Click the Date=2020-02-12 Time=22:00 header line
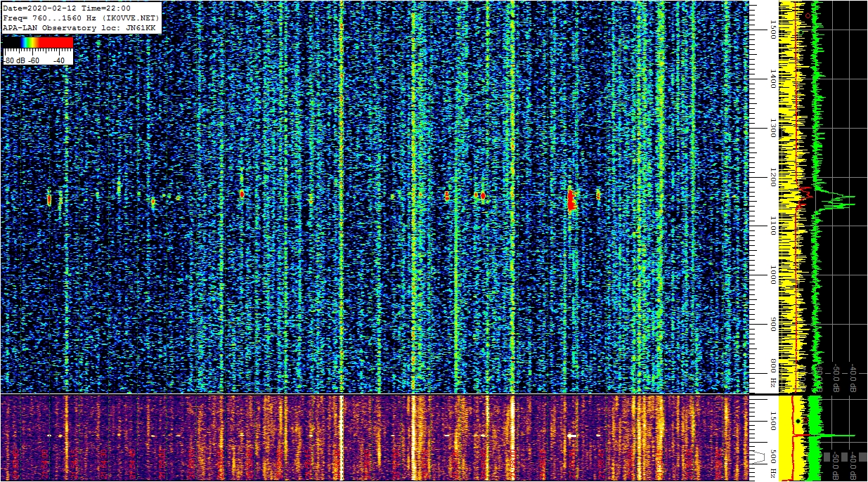This screenshot has width=868, height=482. coord(67,8)
